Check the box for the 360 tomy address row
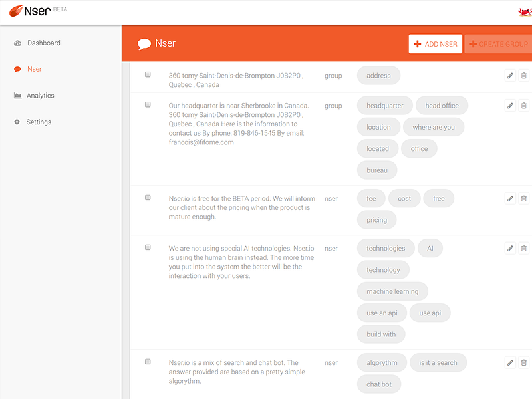The height and width of the screenshot is (399, 532). (x=148, y=74)
